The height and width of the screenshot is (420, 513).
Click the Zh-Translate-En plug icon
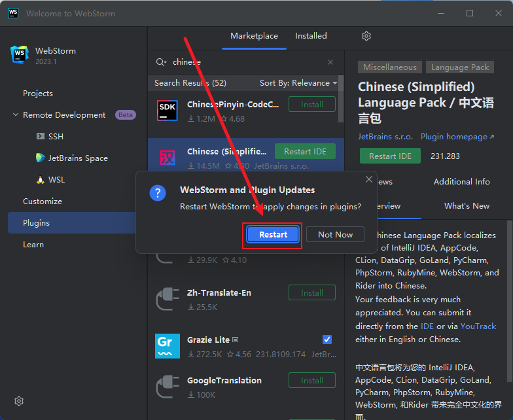(168, 299)
